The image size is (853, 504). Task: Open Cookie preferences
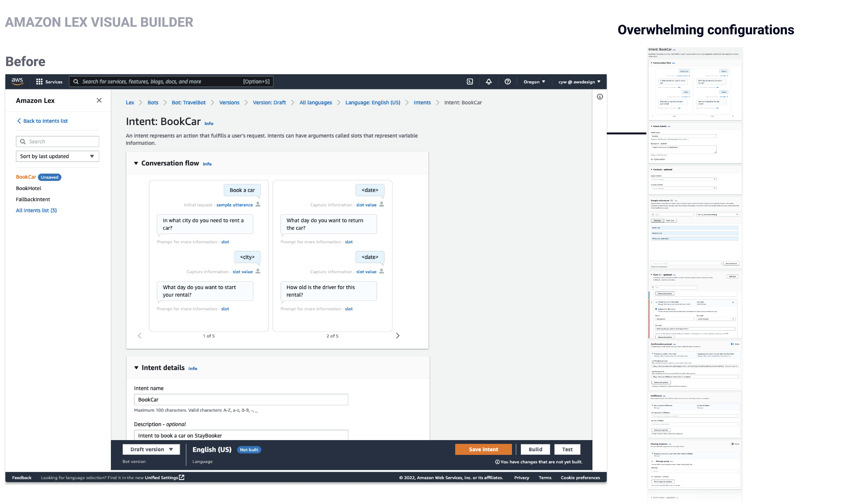(x=580, y=477)
